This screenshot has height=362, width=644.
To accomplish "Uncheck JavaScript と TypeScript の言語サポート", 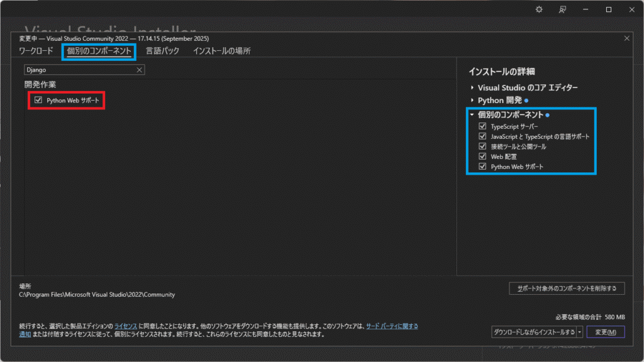I will [x=482, y=136].
